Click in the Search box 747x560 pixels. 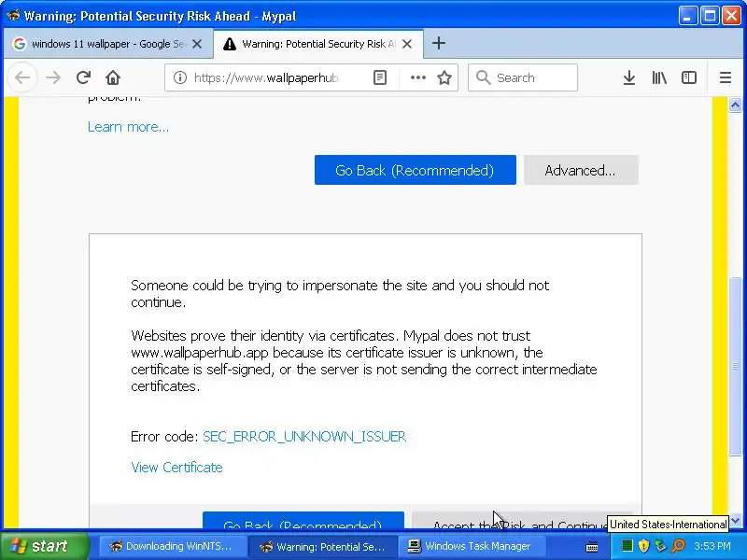(523, 77)
